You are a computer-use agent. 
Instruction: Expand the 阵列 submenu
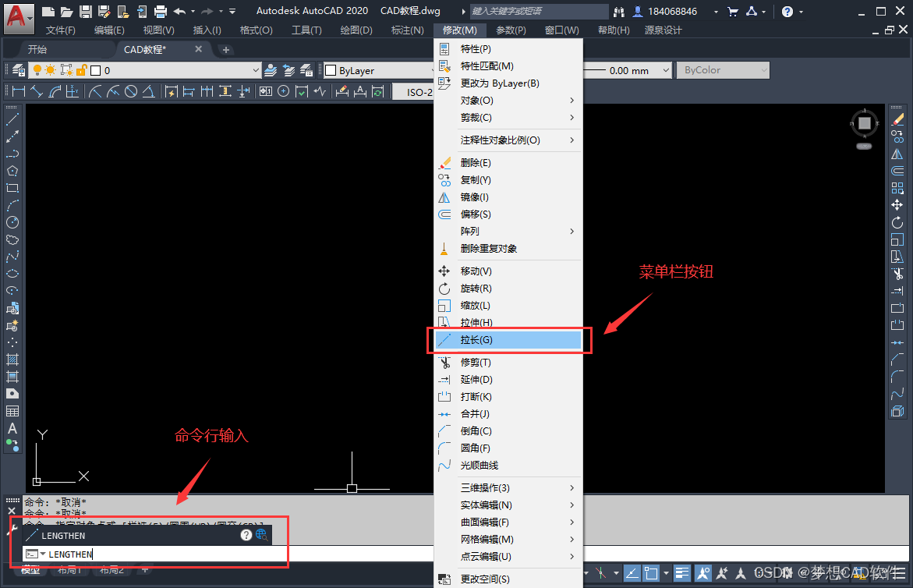pyautogui.click(x=508, y=231)
